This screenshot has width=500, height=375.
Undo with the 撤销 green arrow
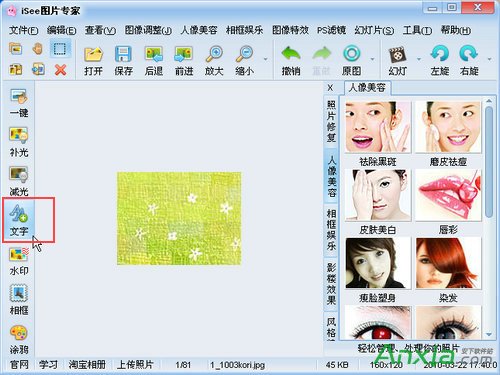(291, 61)
